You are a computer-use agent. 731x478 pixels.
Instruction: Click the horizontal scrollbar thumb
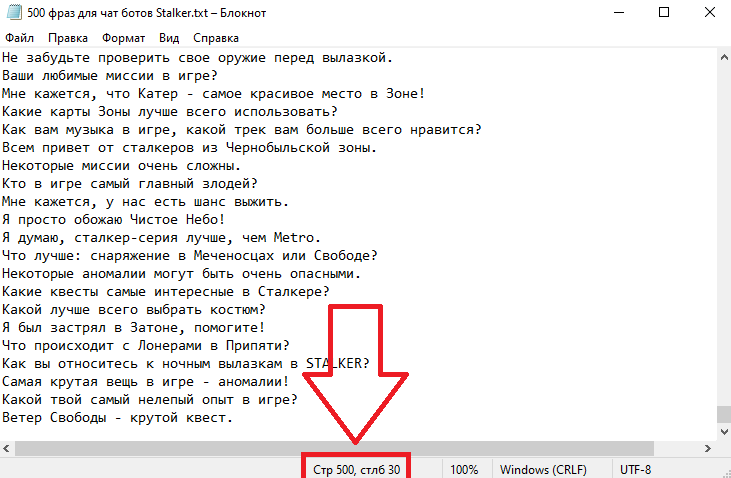[x=334, y=449]
